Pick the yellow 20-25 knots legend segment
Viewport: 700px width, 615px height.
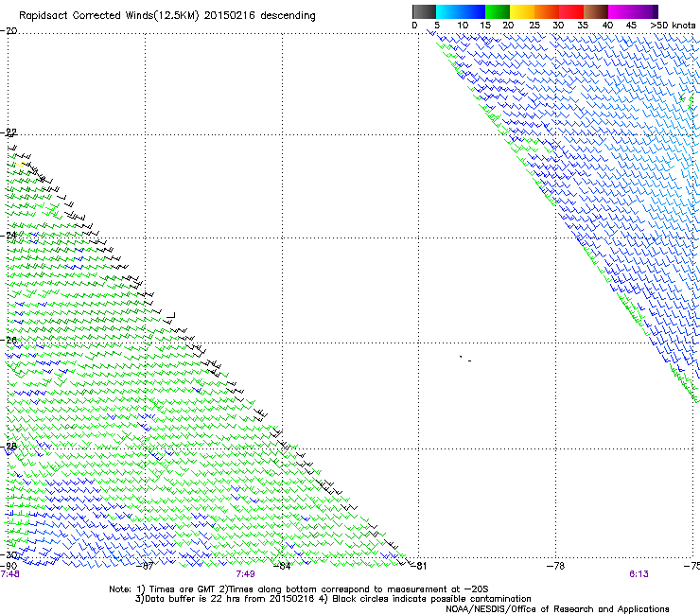[x=522, y=11]
